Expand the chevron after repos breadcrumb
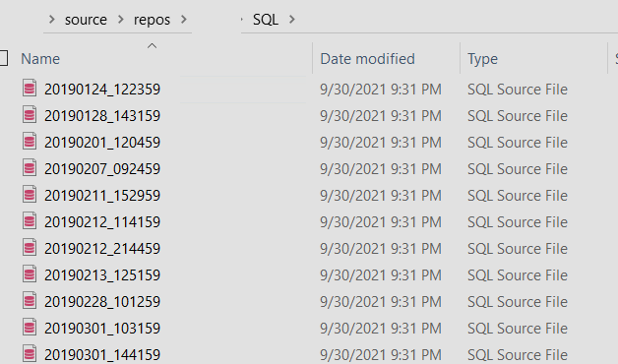The image size is (618, 364). [184, 20]
